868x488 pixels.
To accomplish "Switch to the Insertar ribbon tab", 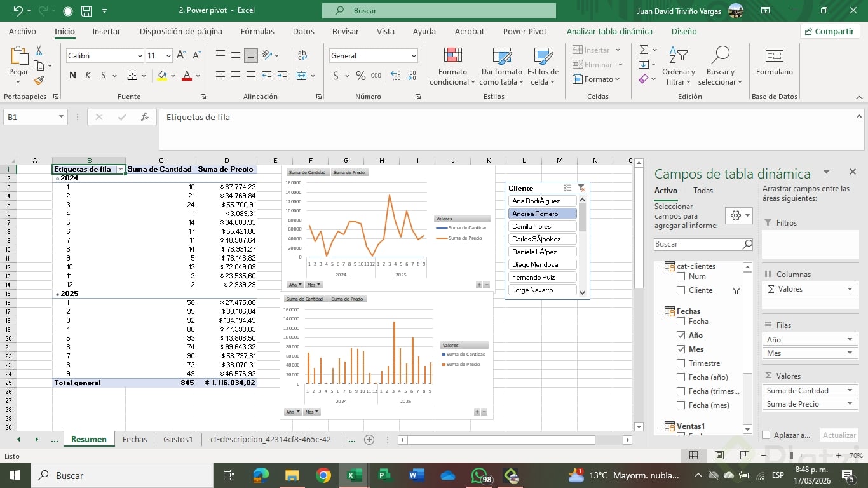I will point(106,31).
